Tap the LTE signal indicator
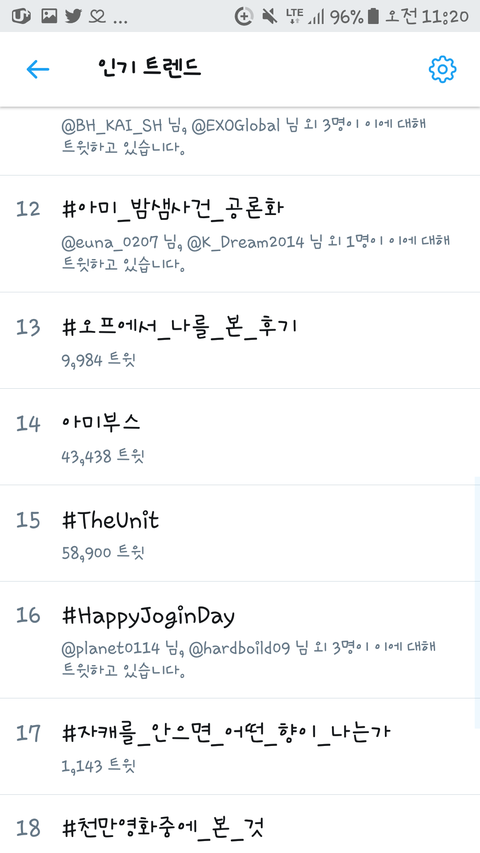The width and height of the screenshot is (480, 853). click(294, 16)
